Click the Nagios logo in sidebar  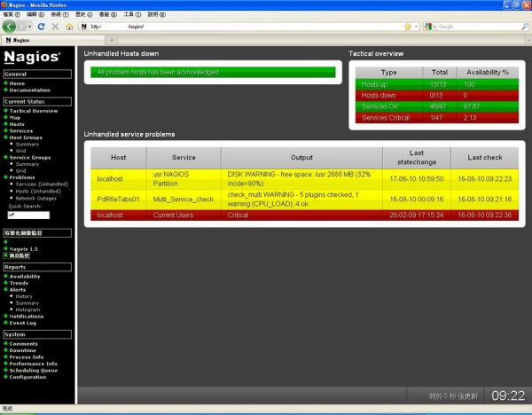[x=32, y=57]
